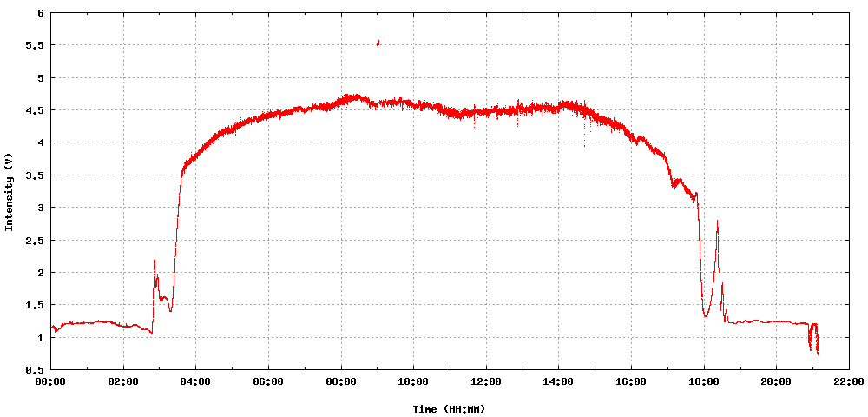Click the "02:00" time tick label
The image size is (868, 417).
pyautogui.click(x=123, y=381)
